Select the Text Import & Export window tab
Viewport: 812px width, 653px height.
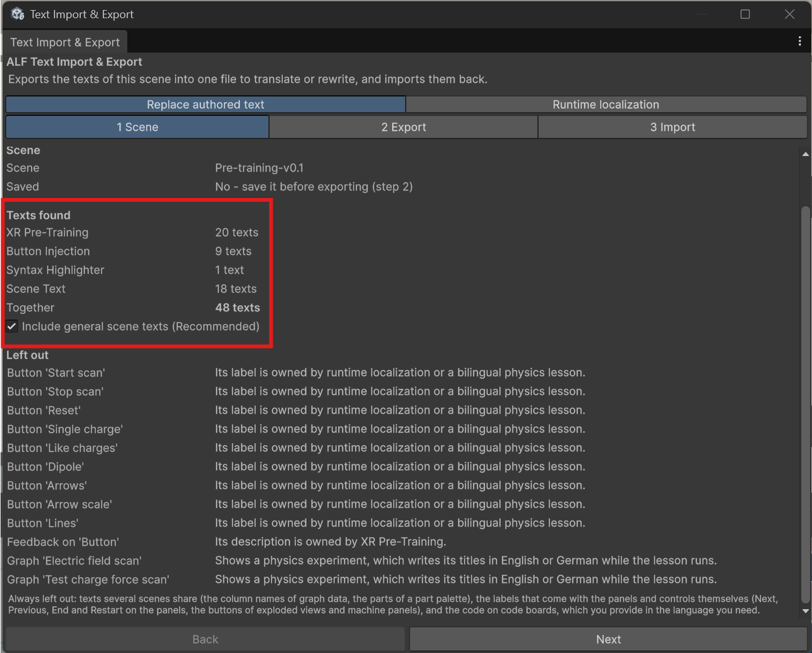65,42
